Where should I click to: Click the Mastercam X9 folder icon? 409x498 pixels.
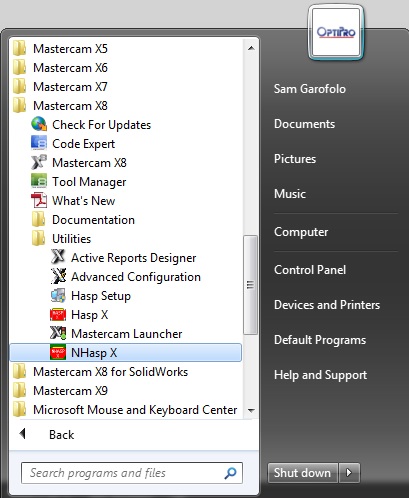click(19, 390)
